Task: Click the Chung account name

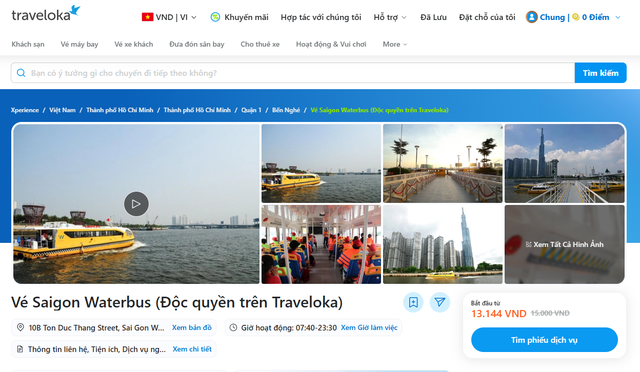Action: [x=552, y=17]
